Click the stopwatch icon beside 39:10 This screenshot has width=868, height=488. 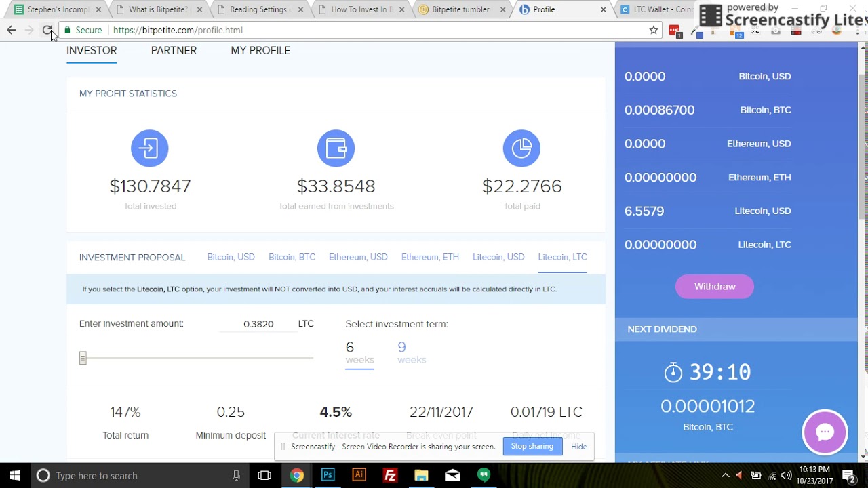click(673, 371)
